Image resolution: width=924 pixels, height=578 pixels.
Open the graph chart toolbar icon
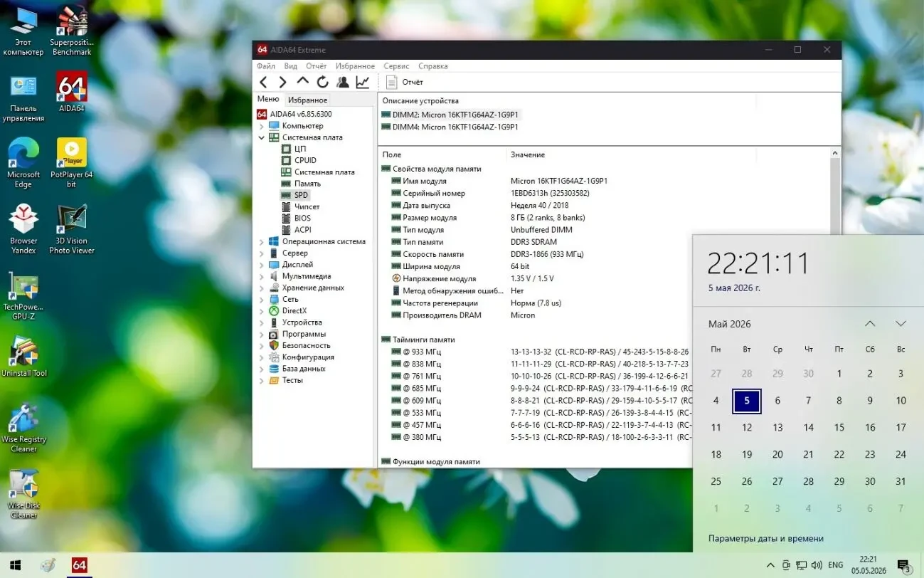pyautogui.click(x=363, y=83)
